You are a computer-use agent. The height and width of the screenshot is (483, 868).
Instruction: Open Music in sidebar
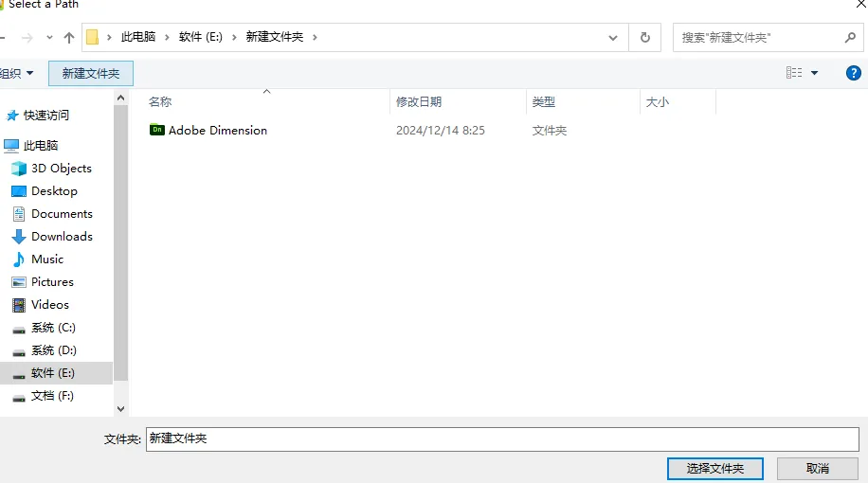point(47,259)
